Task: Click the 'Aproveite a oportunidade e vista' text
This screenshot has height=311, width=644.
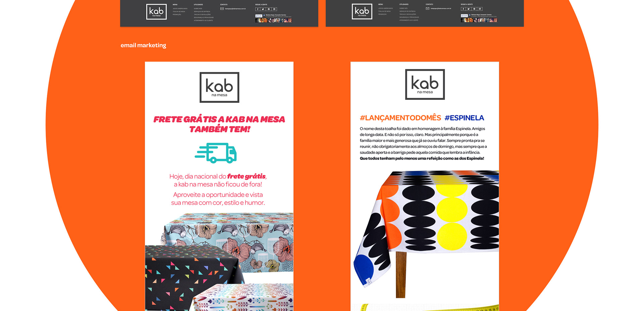Action: (x=218, y=195)
